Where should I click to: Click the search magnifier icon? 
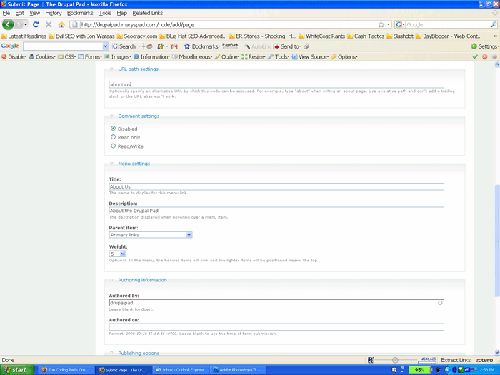pos(493,25)
